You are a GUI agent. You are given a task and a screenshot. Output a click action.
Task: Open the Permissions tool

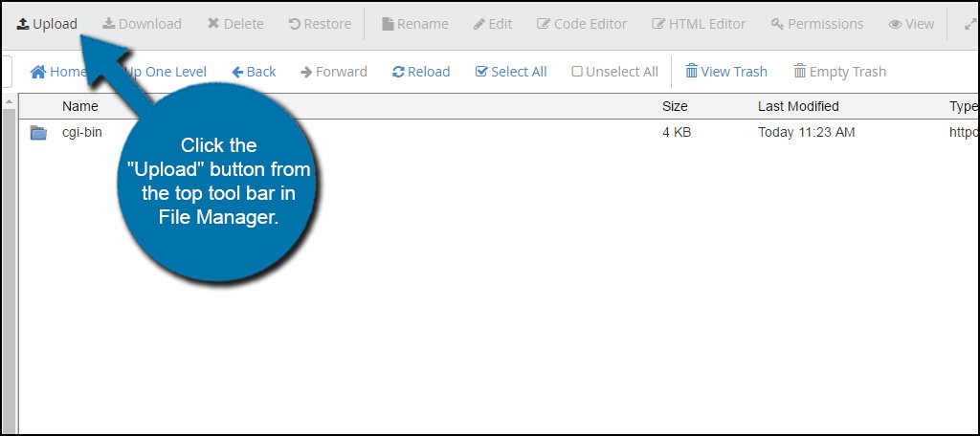[x=817, y=24]
